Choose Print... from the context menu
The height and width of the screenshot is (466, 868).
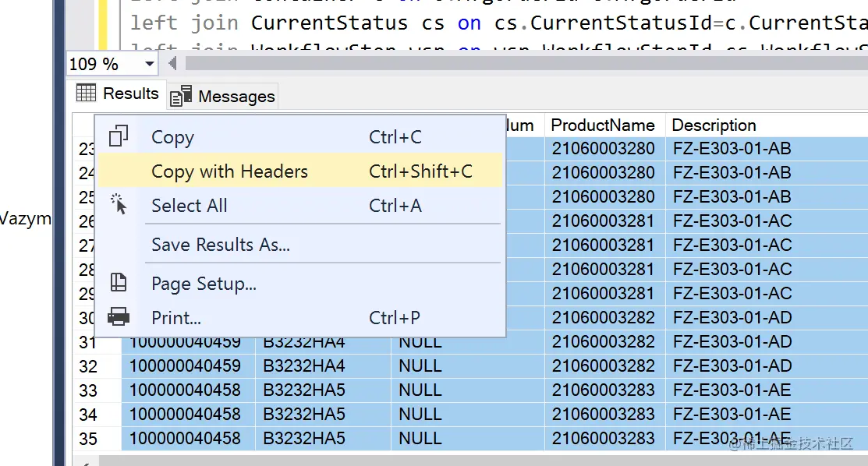(x=176, y=318)
